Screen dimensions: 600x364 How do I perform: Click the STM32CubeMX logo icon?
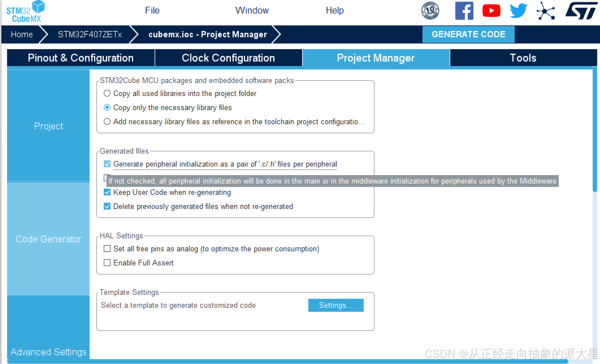25,12
